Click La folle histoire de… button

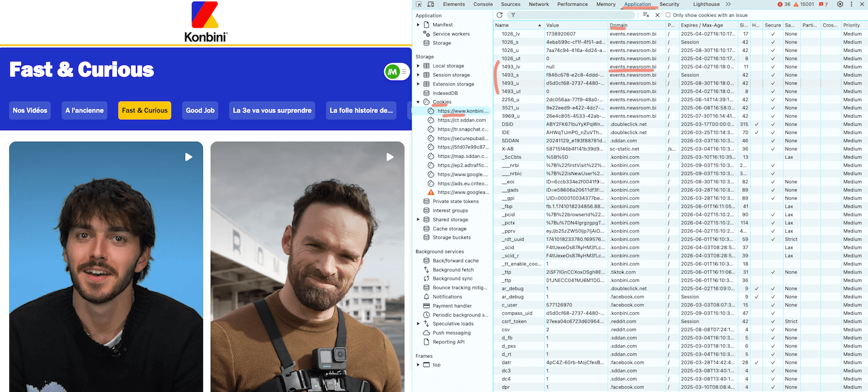[x=361, y=110]
